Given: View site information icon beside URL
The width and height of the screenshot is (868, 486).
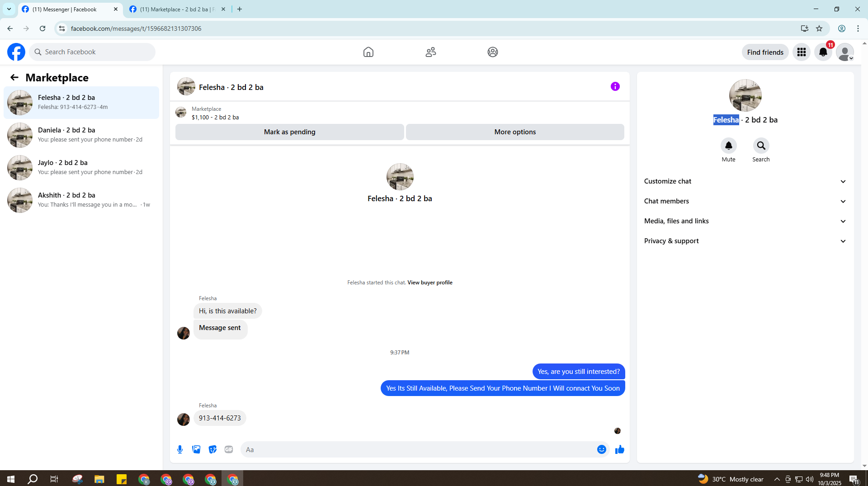Looking at the screenshot, I should (x=62, y=28).
